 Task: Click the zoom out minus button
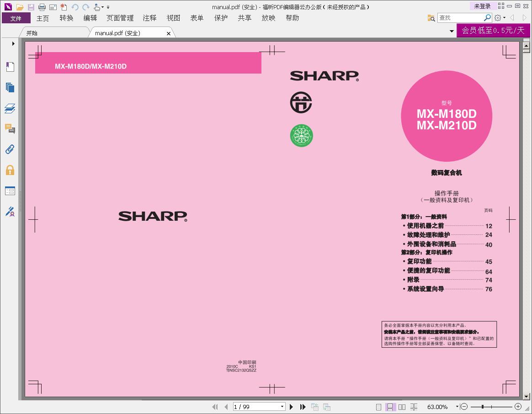tap(464, 407)
